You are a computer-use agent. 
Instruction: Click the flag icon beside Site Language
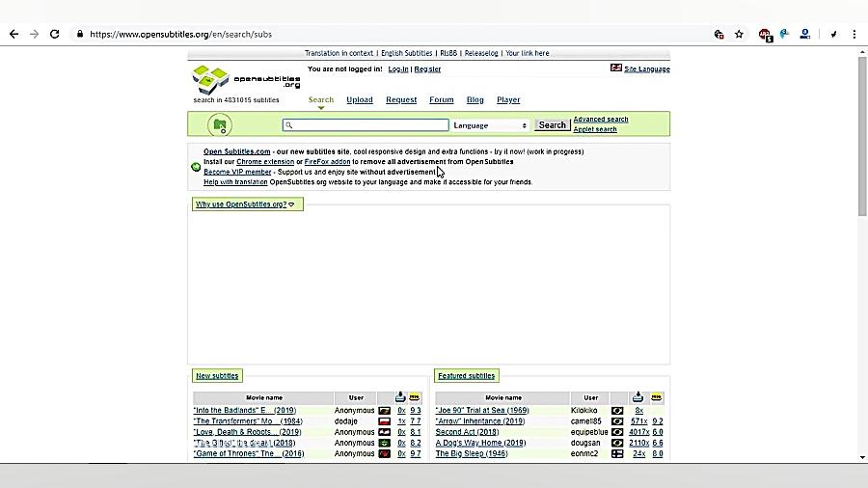pyautogui.click(x=616, y=68)
